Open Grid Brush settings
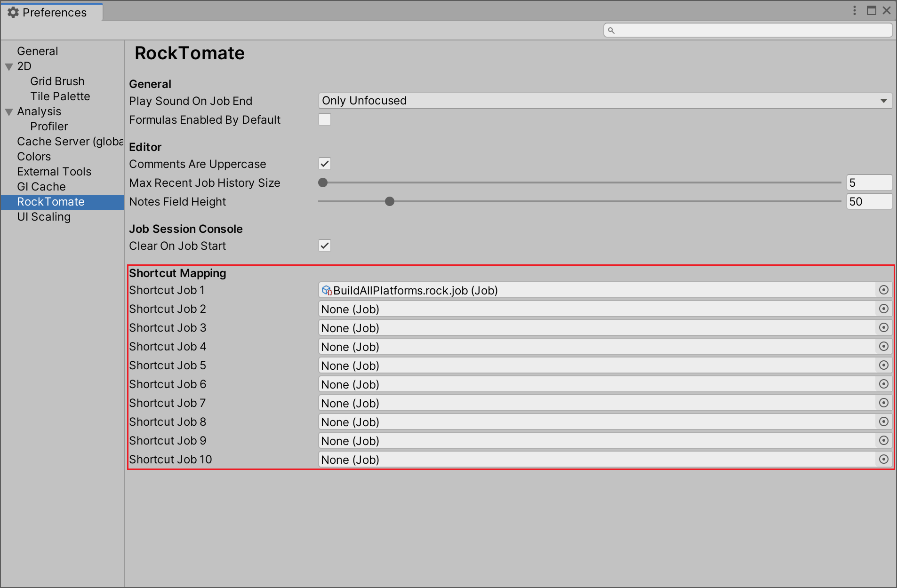Screen dimensions: 897x588 [x=57, y=81]
